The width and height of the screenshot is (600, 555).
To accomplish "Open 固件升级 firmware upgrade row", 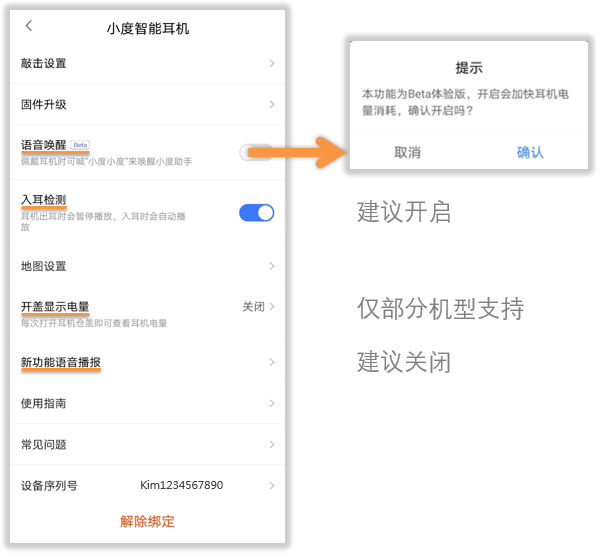I will 147,104.
